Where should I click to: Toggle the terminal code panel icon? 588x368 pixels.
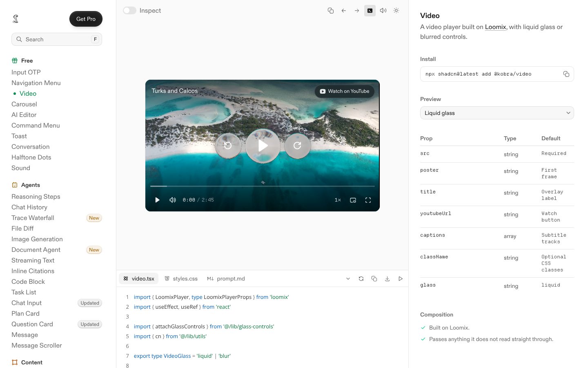point(370,11)
